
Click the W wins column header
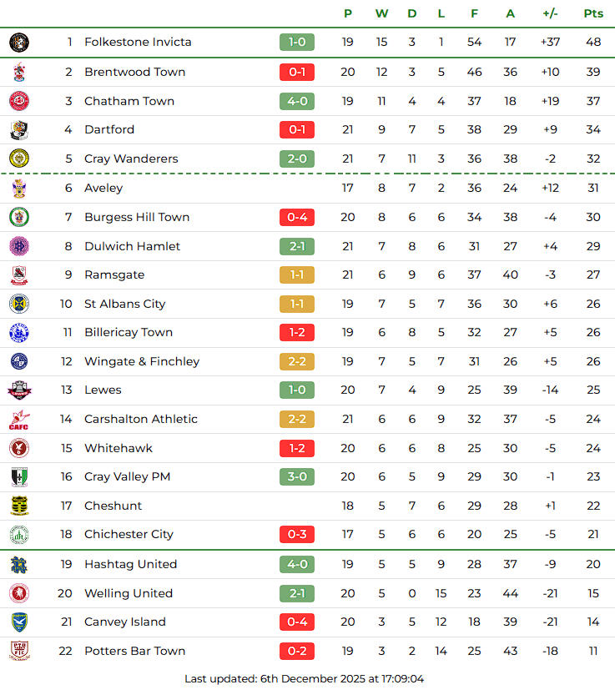point(381,13)
